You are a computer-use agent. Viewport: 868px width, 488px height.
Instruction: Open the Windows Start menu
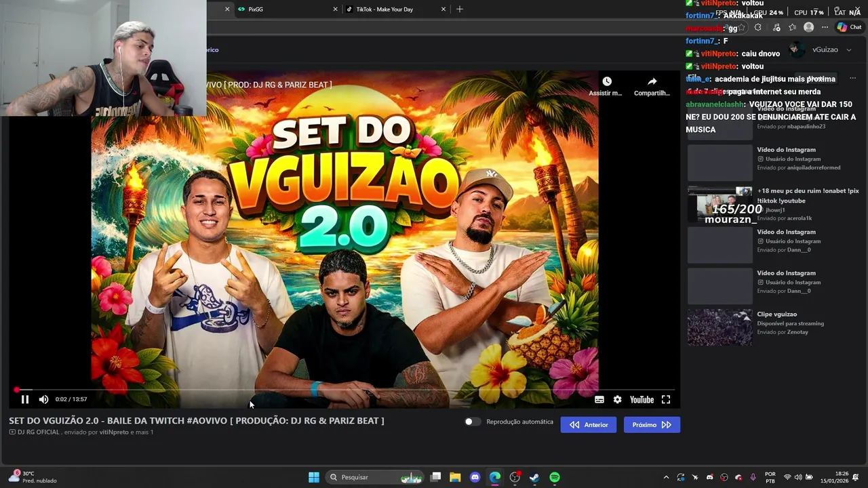314,477
